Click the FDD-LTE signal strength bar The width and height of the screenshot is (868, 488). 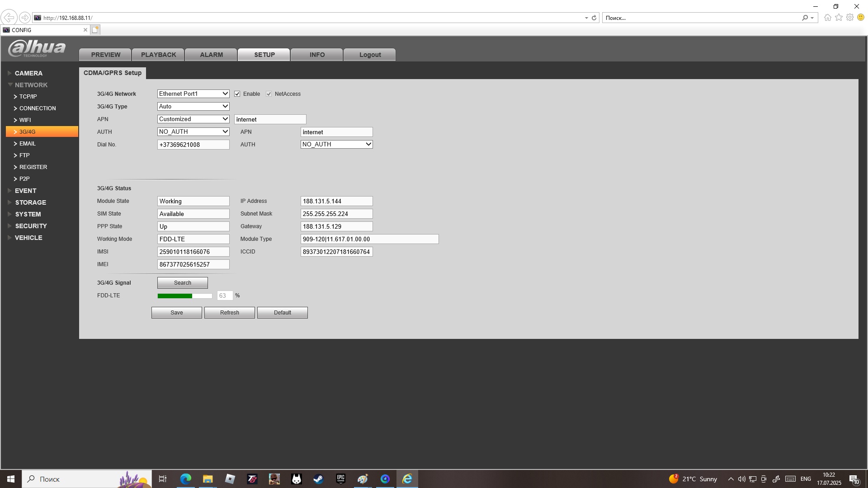coord(184,296)
